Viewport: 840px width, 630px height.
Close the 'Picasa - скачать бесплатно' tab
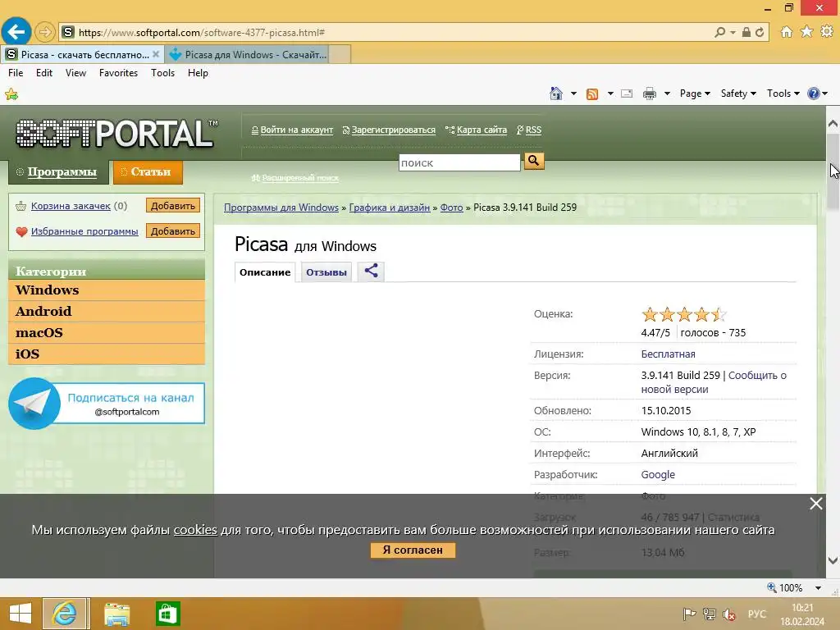tap(155, 54)
